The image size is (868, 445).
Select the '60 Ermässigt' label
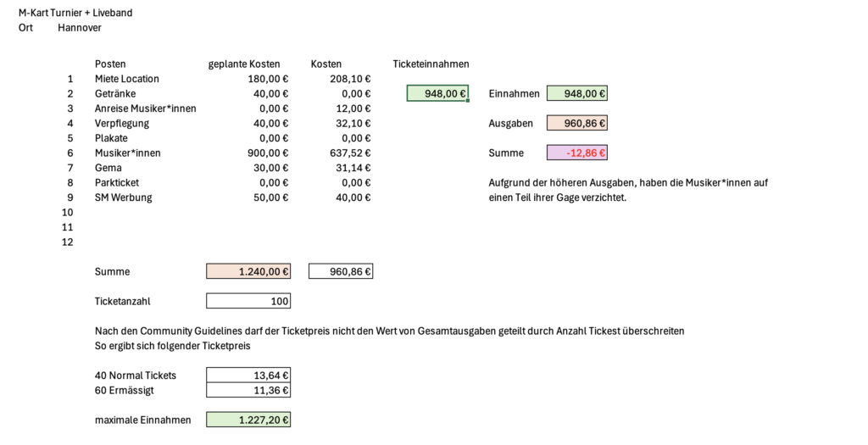125,390
